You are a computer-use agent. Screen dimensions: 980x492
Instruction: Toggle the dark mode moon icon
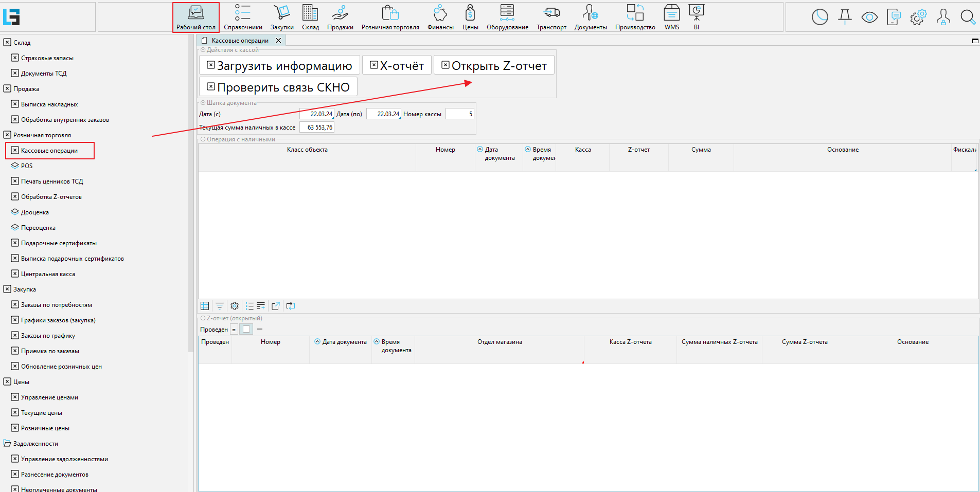click(819, 17)
